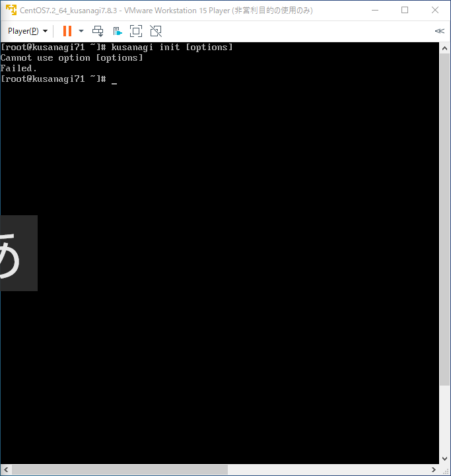Enter full screen mode

pos(136,31)
